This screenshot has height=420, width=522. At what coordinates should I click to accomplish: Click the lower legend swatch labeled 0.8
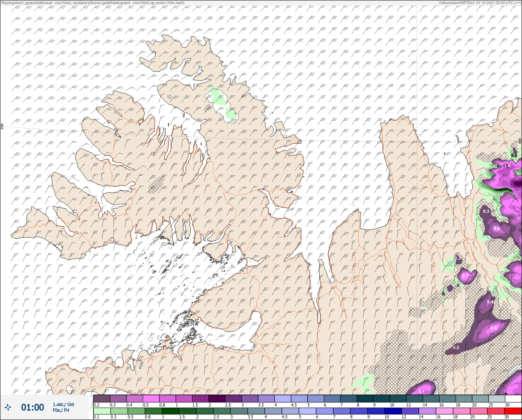153,411
